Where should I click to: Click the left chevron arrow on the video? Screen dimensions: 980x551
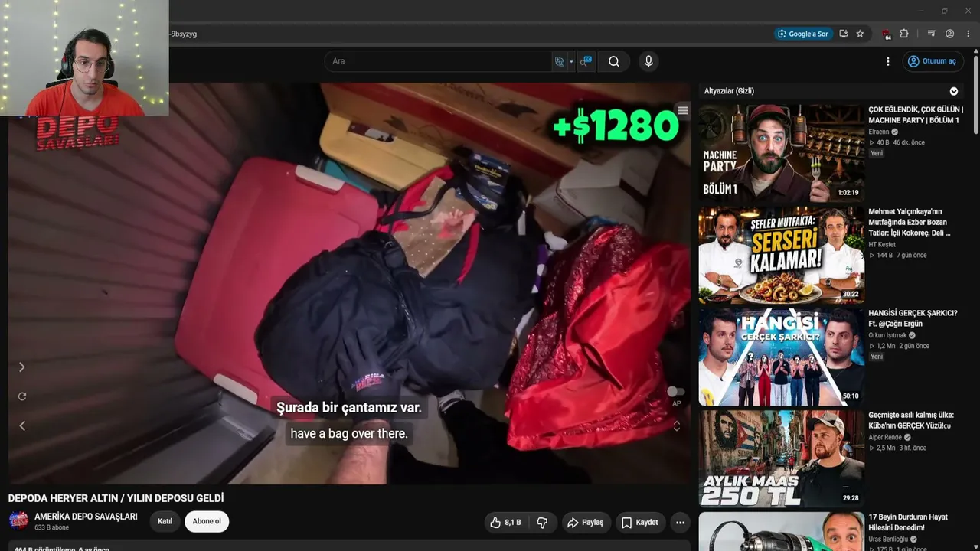[22, 425]
